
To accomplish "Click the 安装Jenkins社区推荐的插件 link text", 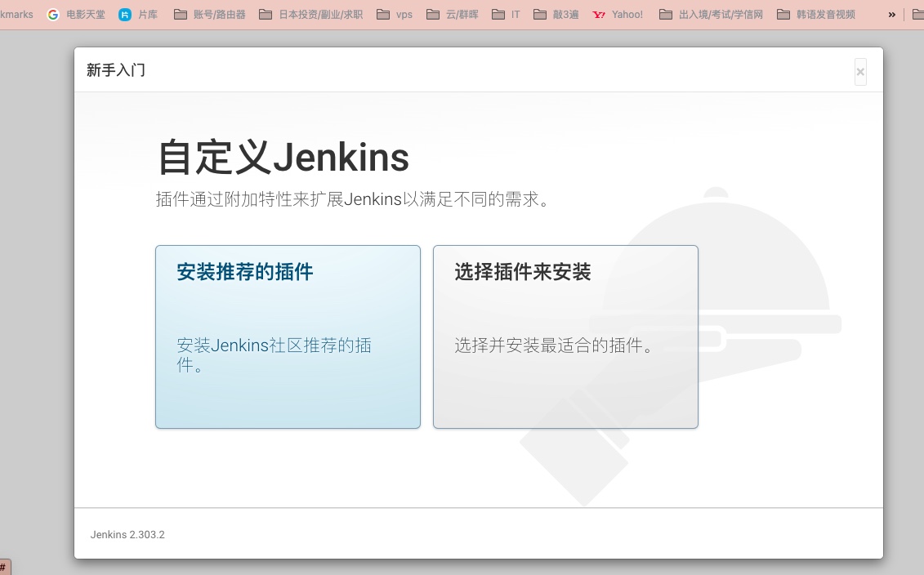I will (x=275, y=355).
